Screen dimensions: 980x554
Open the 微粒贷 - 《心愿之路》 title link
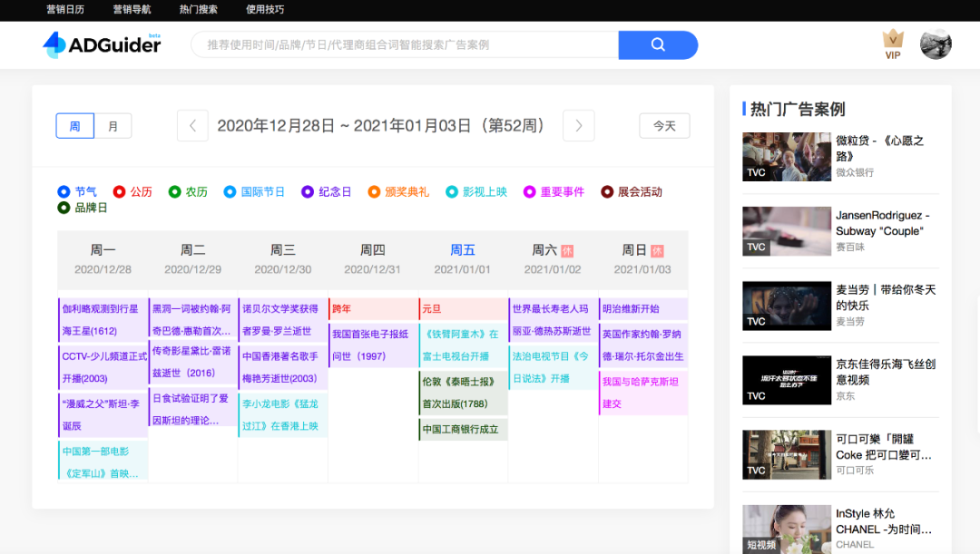tap(880, 148)
